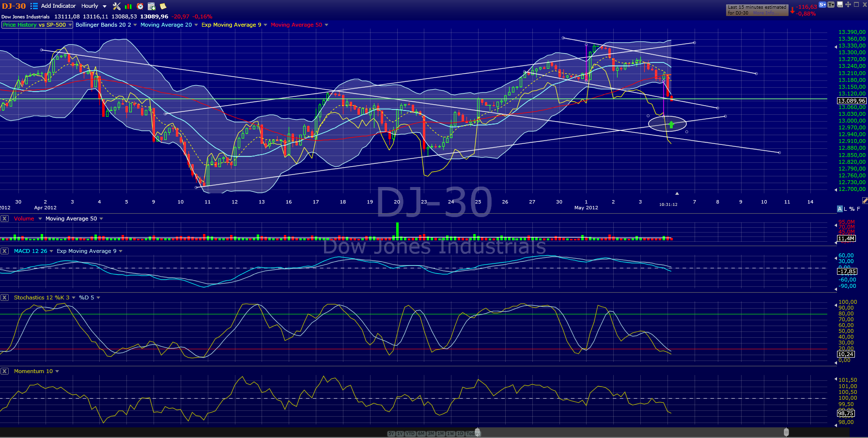The width and height of the screenshot is (868, 438).
Task: Select the 6M zoom range
Action: click(x=421, y=434)
